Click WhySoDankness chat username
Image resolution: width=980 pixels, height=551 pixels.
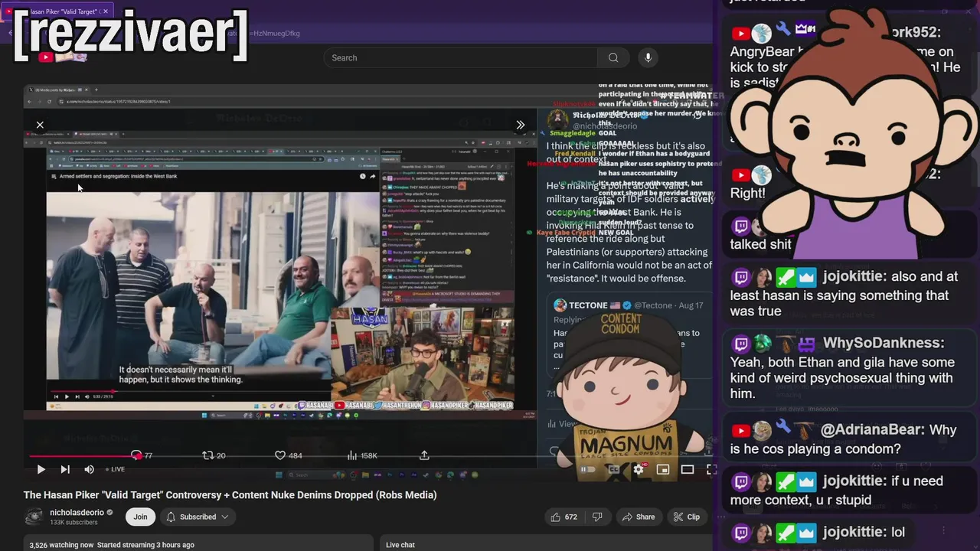[884, 344]
